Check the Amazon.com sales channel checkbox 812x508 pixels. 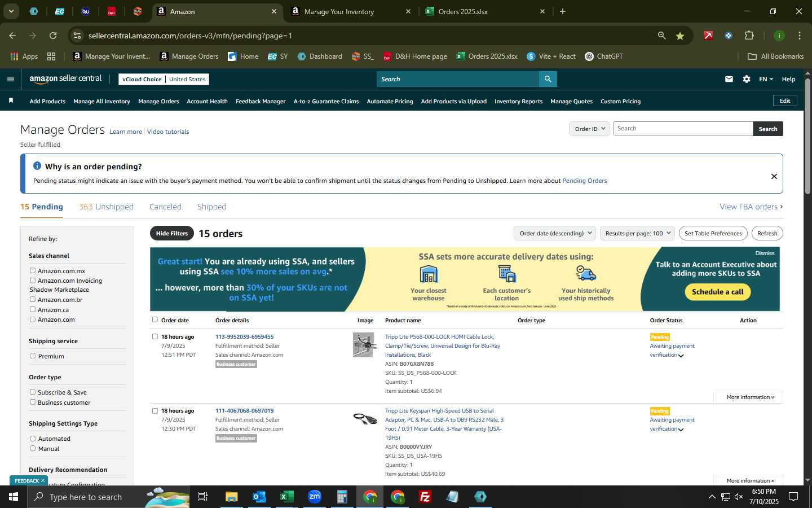coord(33,319)
